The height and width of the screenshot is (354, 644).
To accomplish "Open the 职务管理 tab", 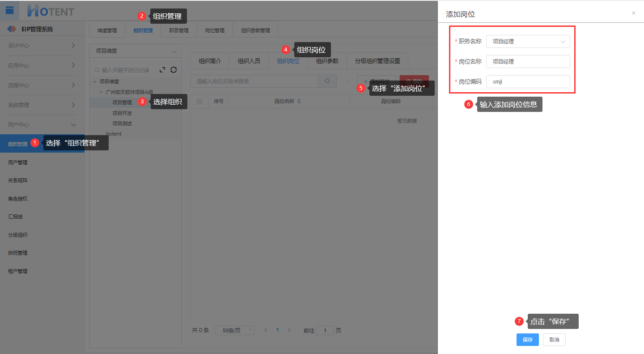I will coord(179,30).
